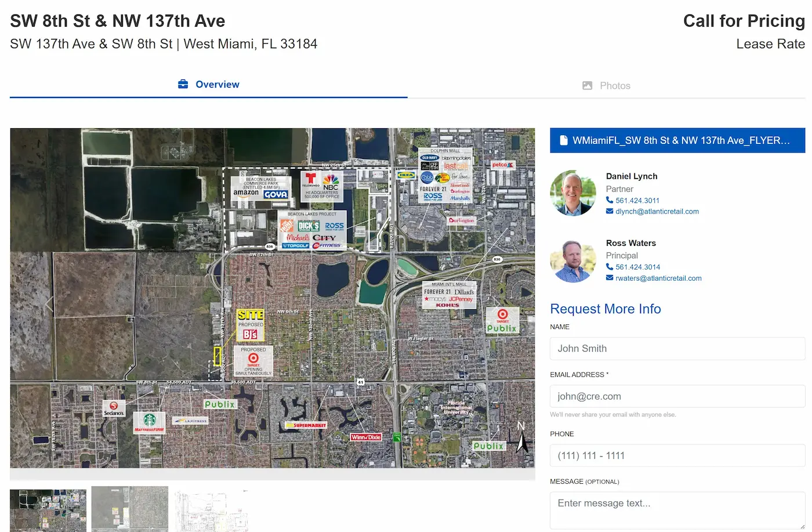812x532 pixels.
Task: Select the second close-up map thumbnail
Action: coord(130,509)
